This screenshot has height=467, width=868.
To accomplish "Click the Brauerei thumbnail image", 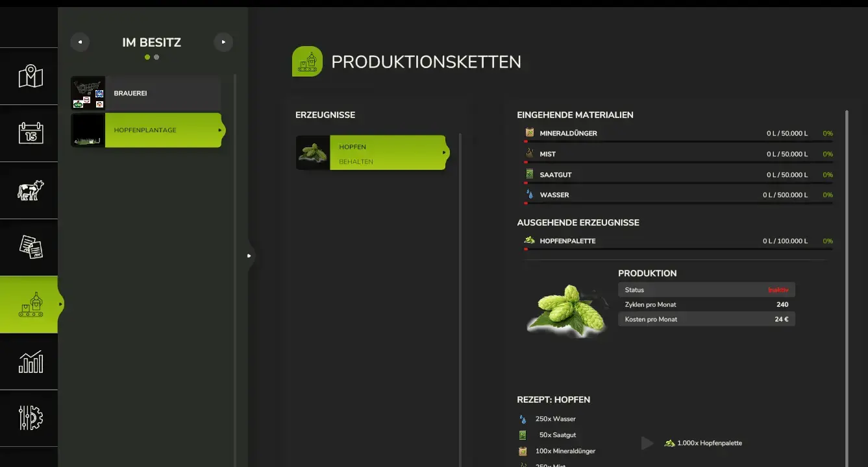I will [88, 93].
